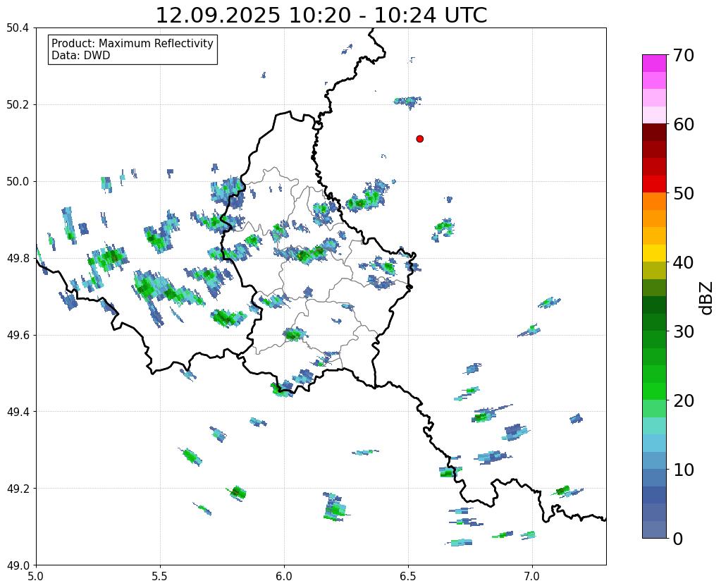The width and height of the screenshot is (721, 588).
Task: Click the colorbar tick label '70'
Action: point(683,55)
